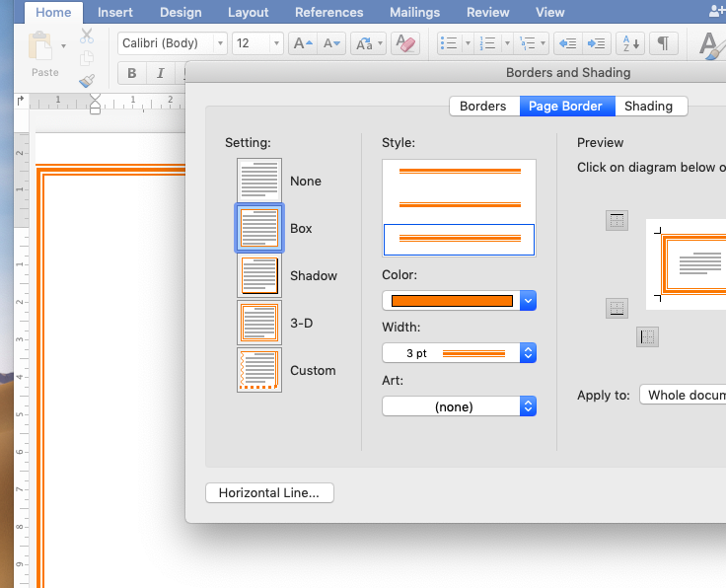Click the Clear Formatting eraser icon
726x588 pixels.
point(405,43)
